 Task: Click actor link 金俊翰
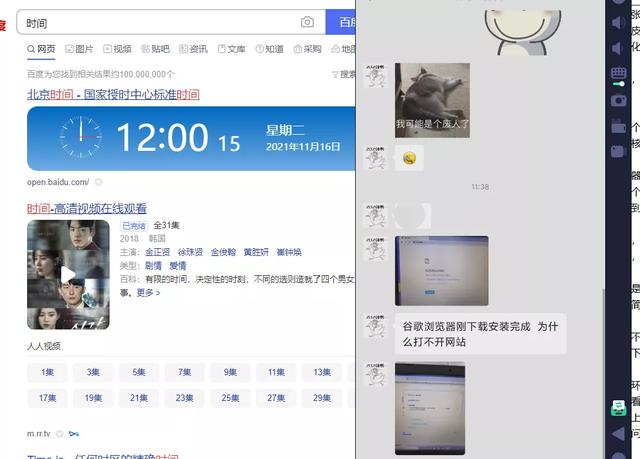point(223,252)
